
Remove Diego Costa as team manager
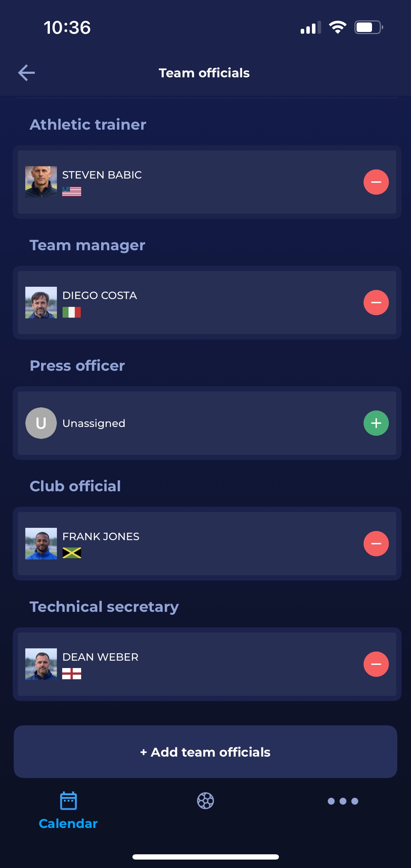tap(376, 303)
